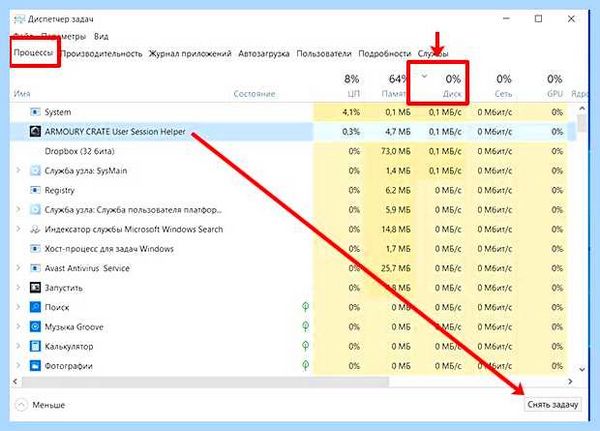Open the Вид menu
Image resolution: width=600 pixels, height=431 pixels.
point(101,37)
